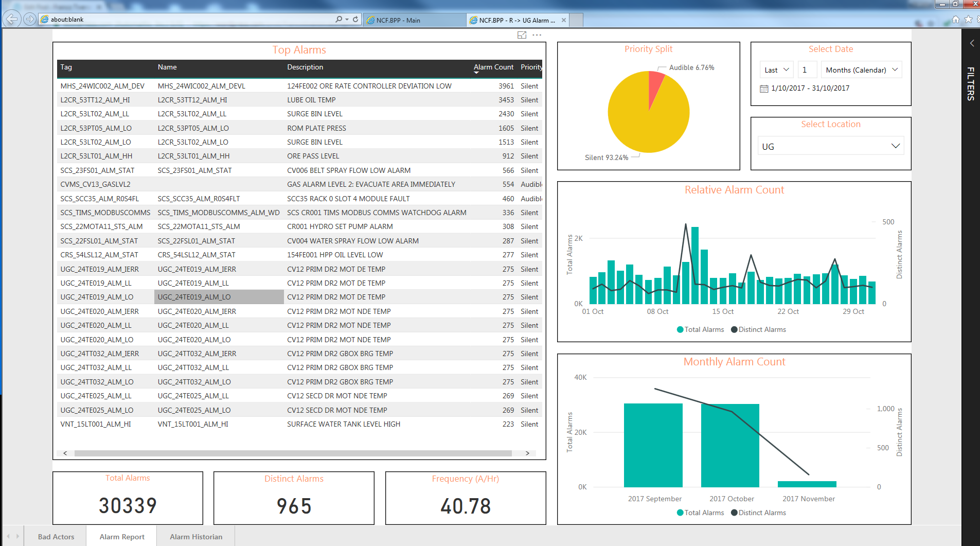Click the focus mode icon above Top Alarms
Viewport: 980px width, 546px height.
click(522, 35)
